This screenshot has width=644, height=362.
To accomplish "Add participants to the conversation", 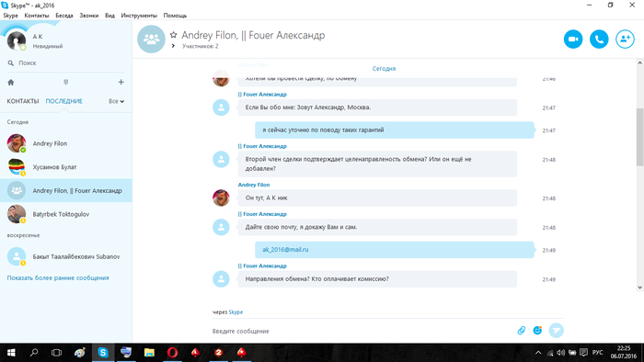I will coord(625,40).
